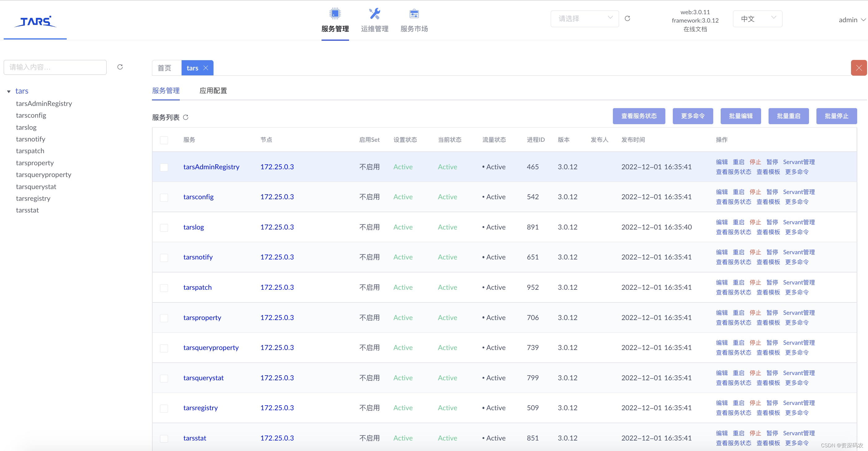The height and width of the screenshot is (451, 868).
Task: Click the TARS logo
Action: (35, 21)
